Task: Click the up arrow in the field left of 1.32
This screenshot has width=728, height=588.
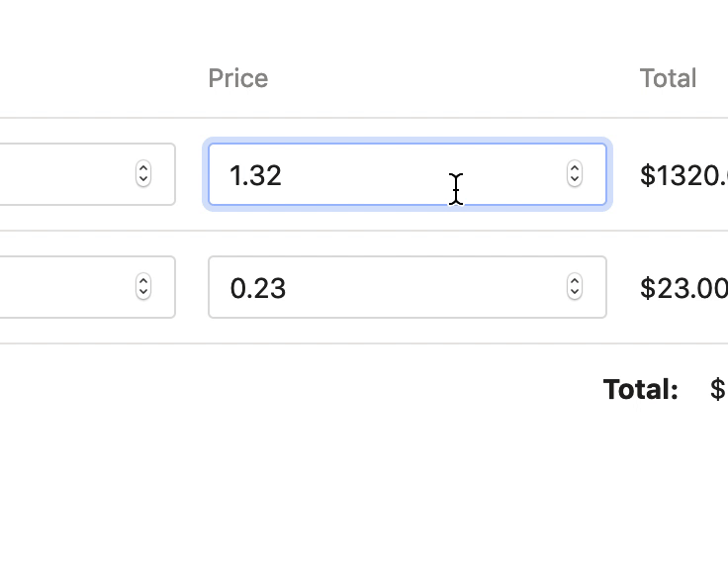Action: [143, 169]
